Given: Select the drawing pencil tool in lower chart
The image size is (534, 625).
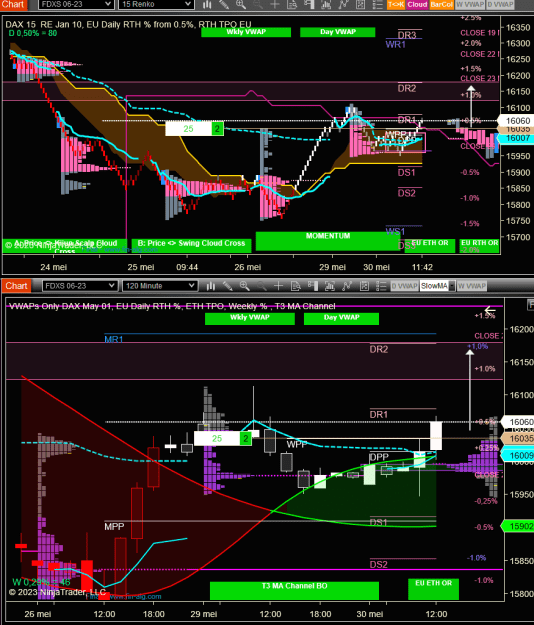Looking at the screenshot, I should pos(228,286).
